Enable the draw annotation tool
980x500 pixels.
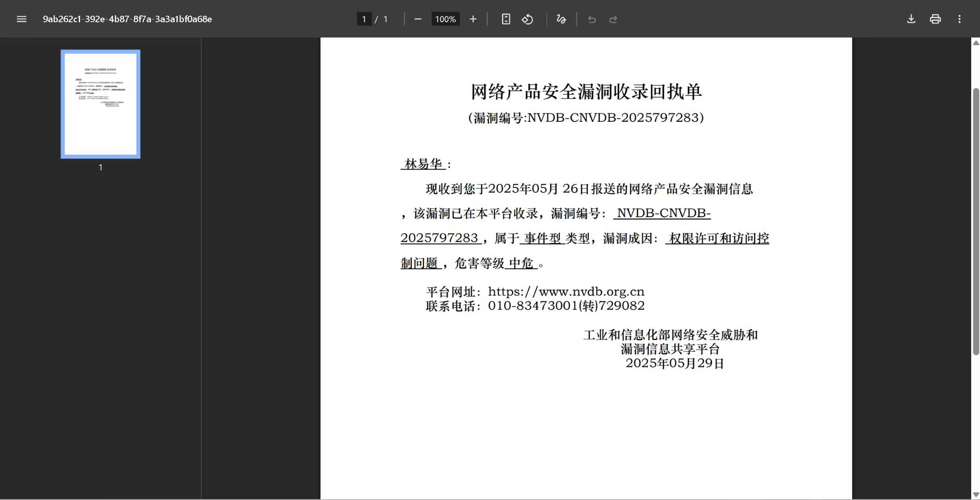pos(561,19)
